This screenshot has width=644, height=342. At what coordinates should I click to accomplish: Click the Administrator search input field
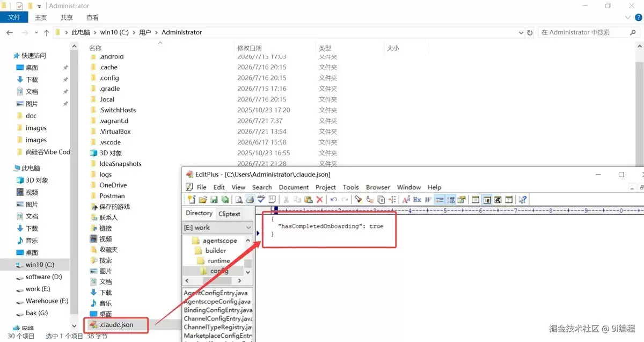point(584,33)
